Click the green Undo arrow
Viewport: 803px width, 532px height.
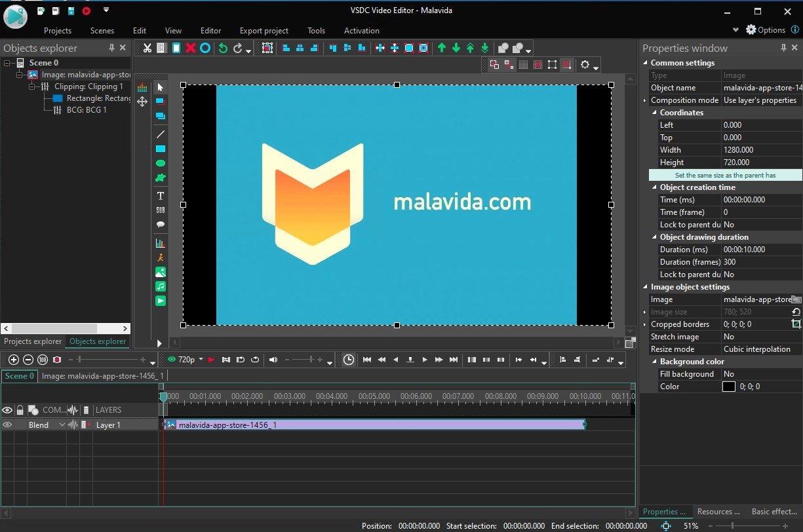pos(223,48)
